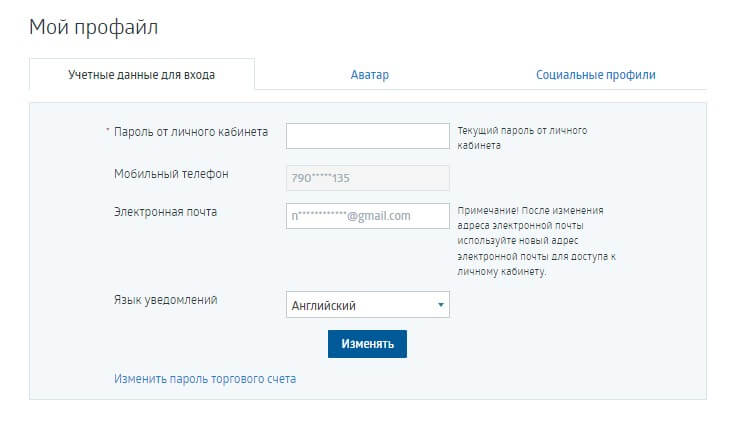Click the Пароль от личного кабинета label
Image resolution: width=737 pixels, height=441 pixels.
click(x=191, y=132)
